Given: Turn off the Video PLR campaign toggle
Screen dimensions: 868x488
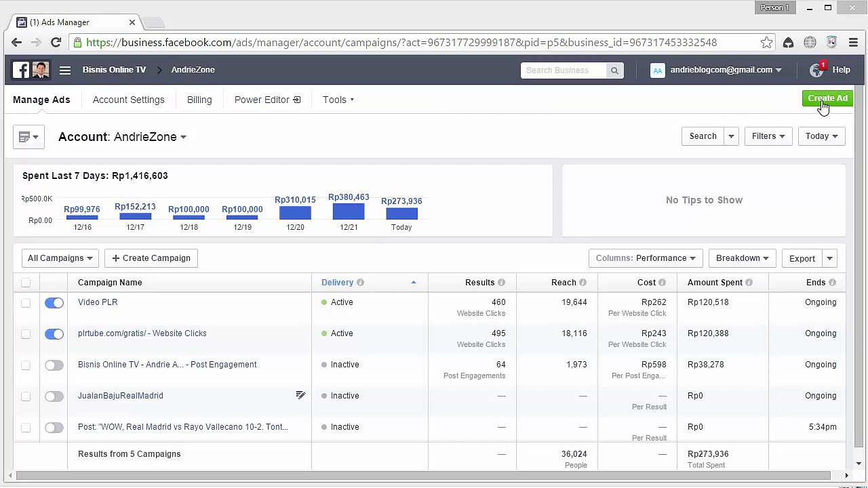Looking at the screenshot, I should click(54, 303).
